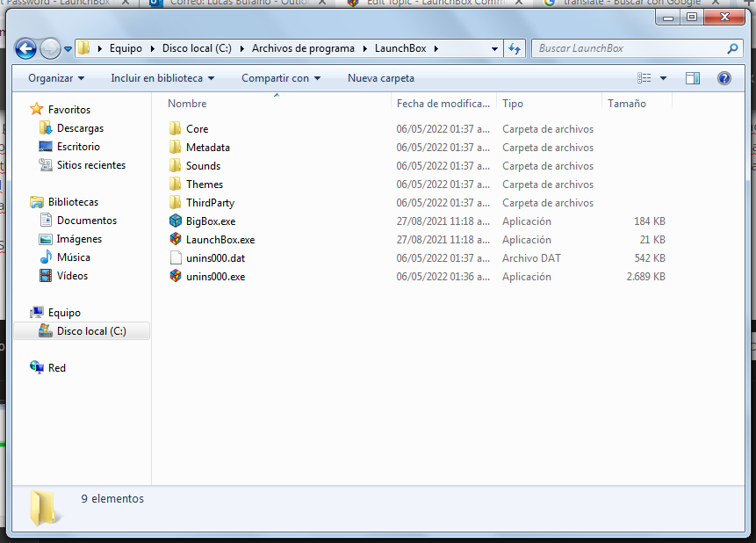The width and height of the screenshot is (756, 543).
Task: Click the Sitios recientes icon
Action: click(x=46, y=165)
